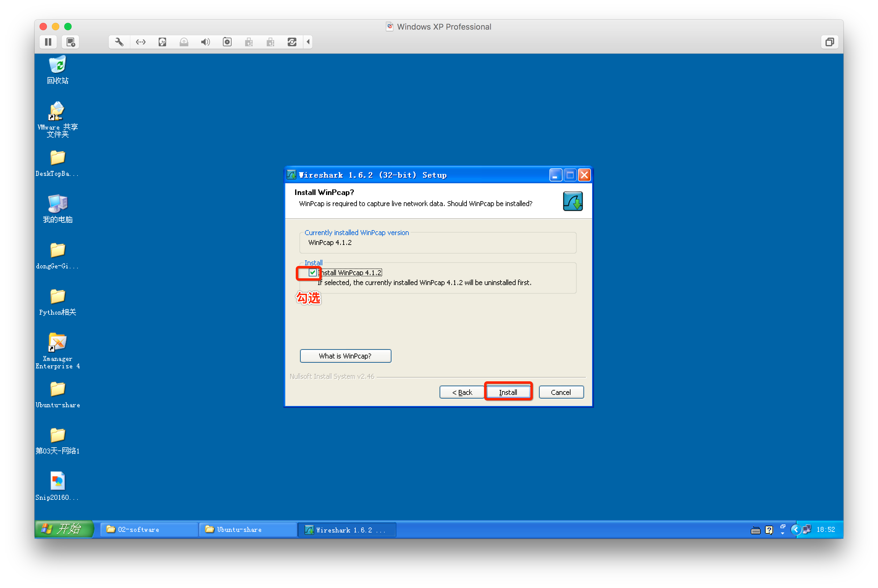The width and height of the screenshot is (878, 588).
Task: Collapse the toolbar device list arrow
Action: click(308, 42)
